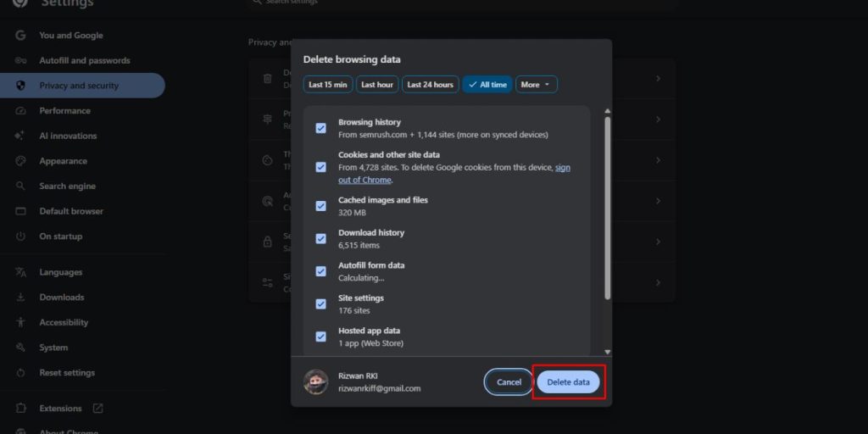Screen dimensions: 868x434
Task: Click the dialog scrollbar down arrow
Action: 607,352
